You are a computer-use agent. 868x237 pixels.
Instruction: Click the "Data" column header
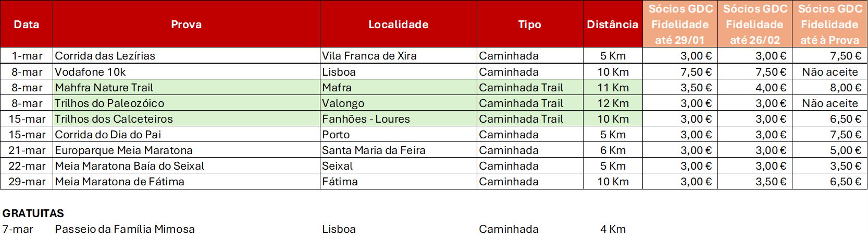click(x=27, y=25)
